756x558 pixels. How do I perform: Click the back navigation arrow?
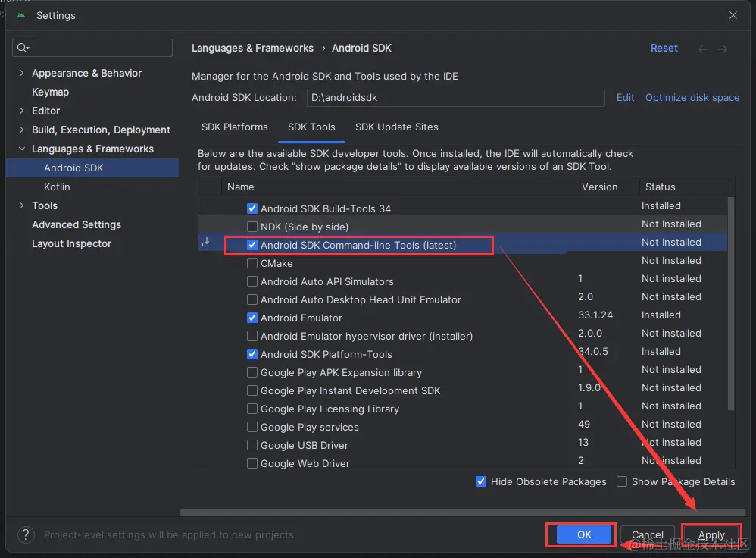point(703,49)
